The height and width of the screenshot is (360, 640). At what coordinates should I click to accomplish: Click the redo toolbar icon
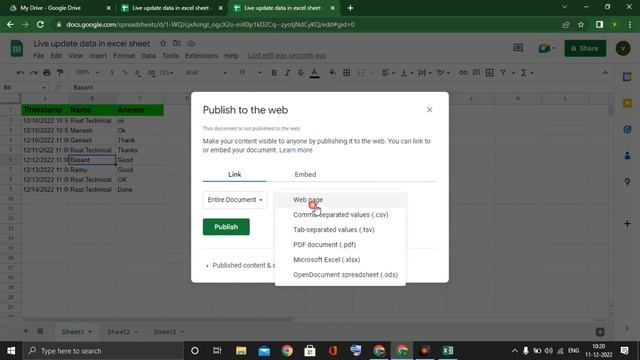click(x=33, y=73)
